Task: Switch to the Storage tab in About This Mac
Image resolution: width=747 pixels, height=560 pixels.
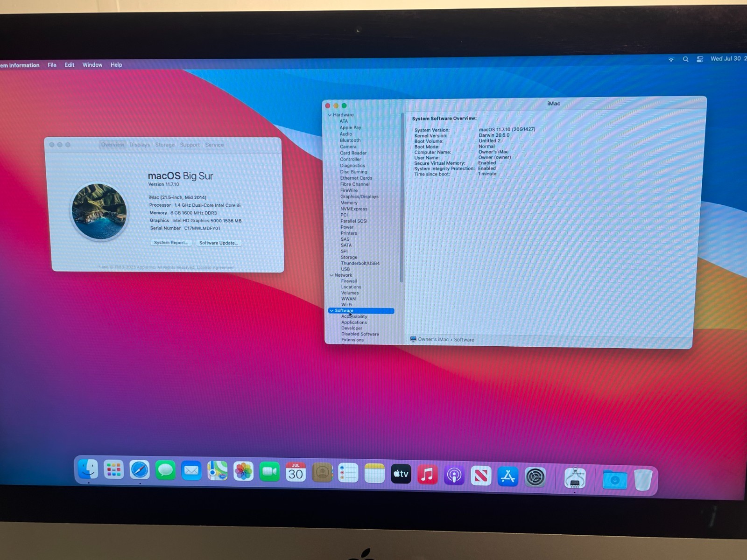Action: (x=165, y=145)
